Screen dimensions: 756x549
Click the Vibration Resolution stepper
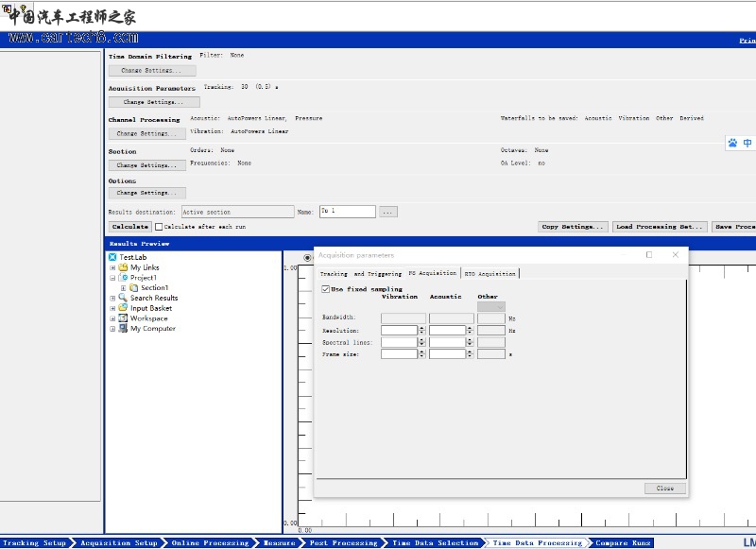coord(421,330)
